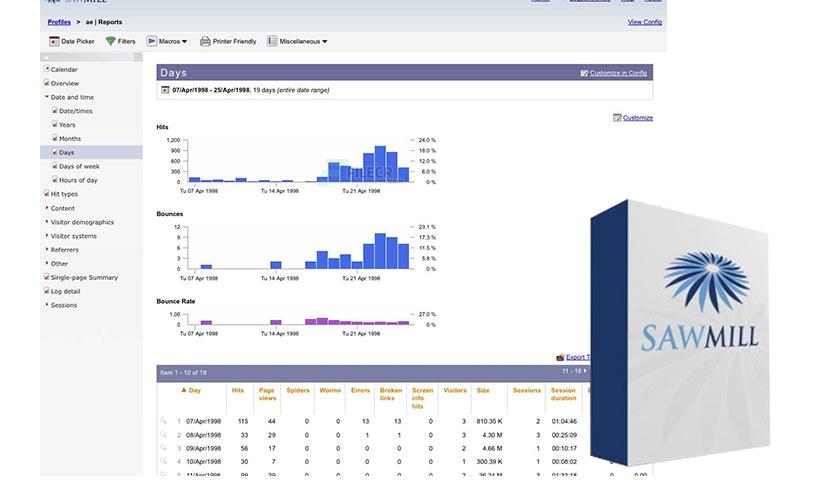Open the Macros dropdown arrow
This screenshot has width=836, height=484.
tap(184, 42)
